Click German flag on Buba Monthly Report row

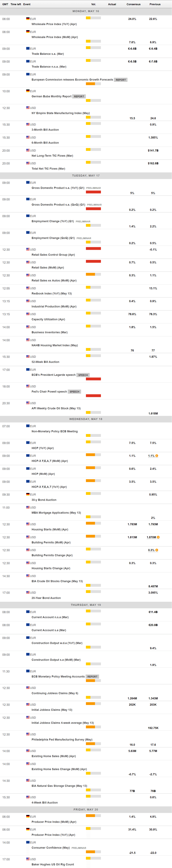[28, 91]
